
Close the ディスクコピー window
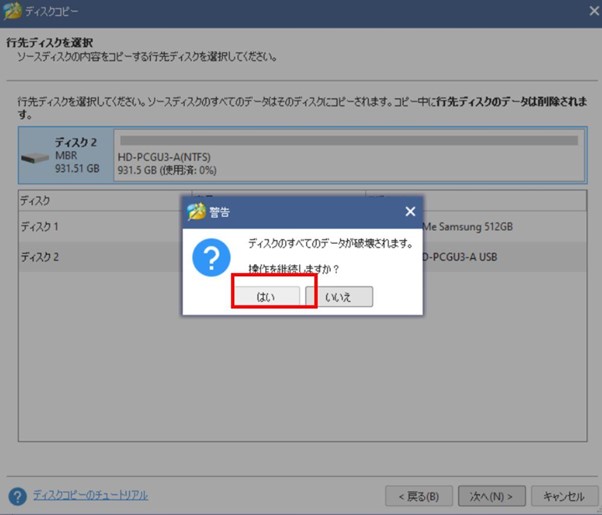(x=594, y=11)
